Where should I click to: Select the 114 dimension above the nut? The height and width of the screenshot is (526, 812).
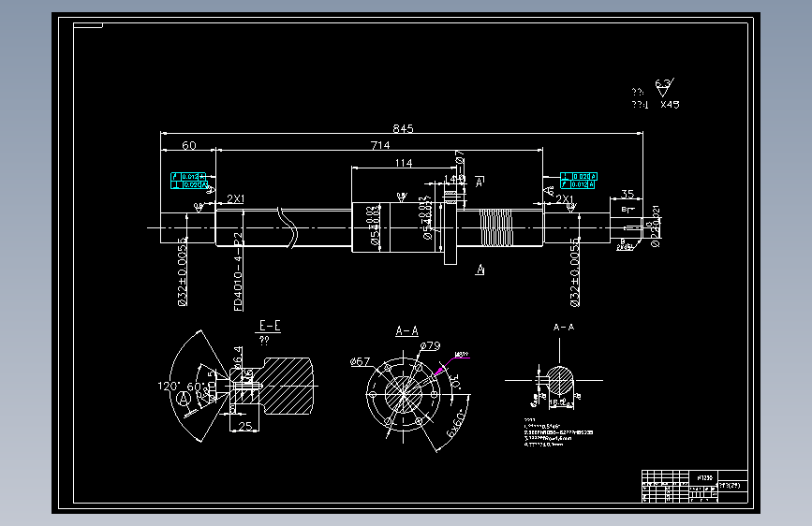pos(404,163)
